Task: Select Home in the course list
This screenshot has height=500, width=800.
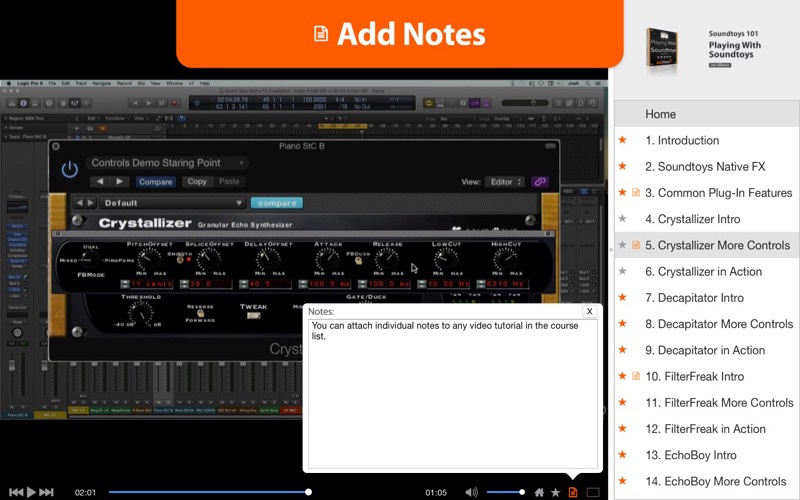Action: click(x=707, y=114)
